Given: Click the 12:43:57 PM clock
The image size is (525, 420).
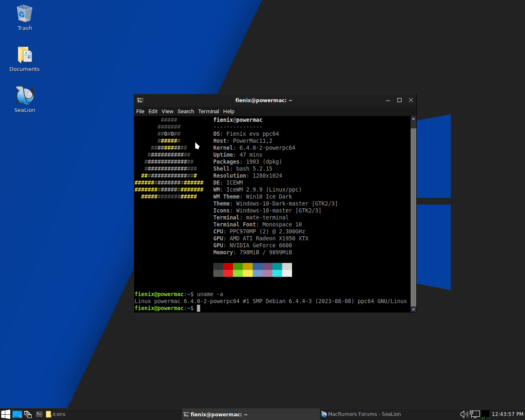Looking at the screenshot, I should pos(507,414).
